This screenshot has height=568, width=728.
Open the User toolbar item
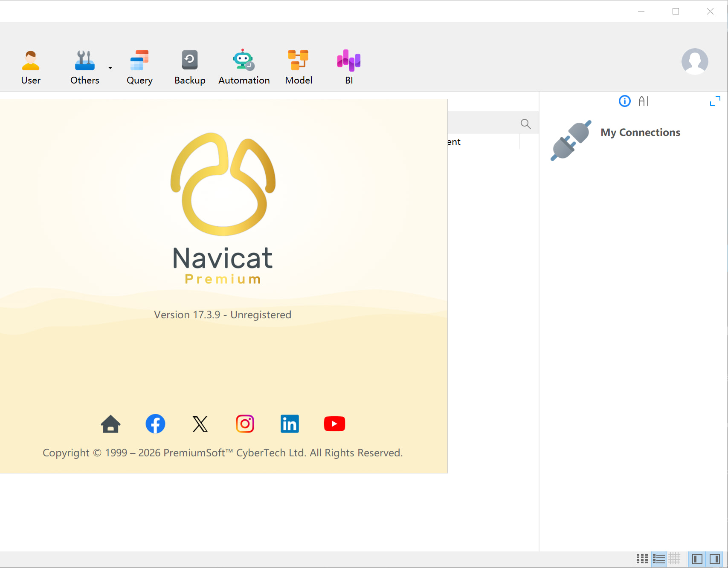click(31, 67)
